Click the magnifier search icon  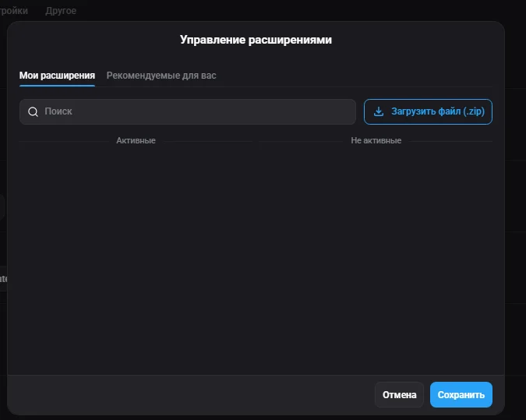click(x=33, y=111)
